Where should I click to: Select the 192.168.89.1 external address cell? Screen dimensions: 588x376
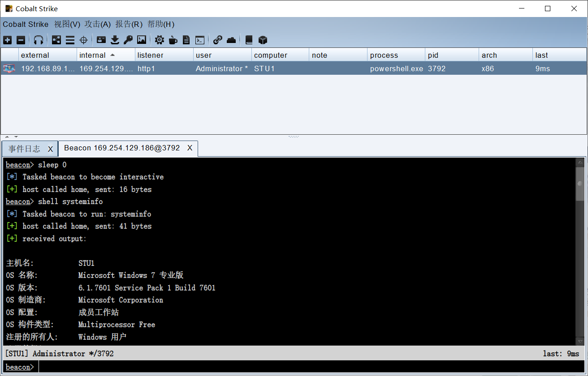point(48,68)
